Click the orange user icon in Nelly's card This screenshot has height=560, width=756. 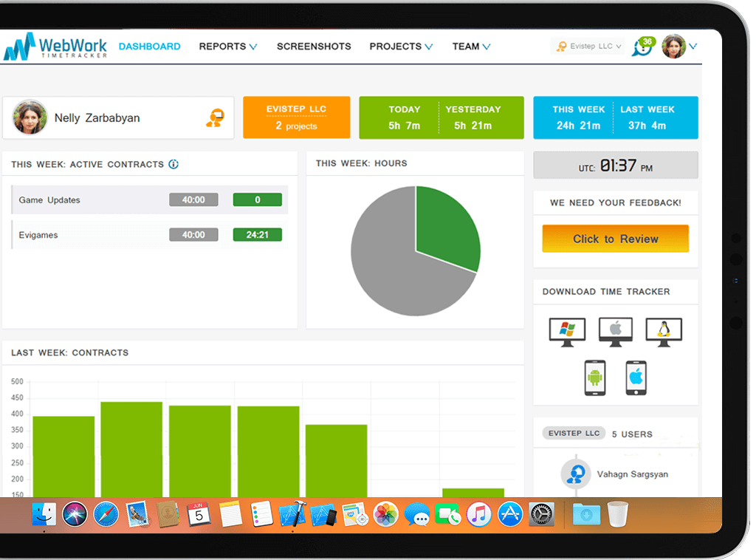click(x=215, y=117)
